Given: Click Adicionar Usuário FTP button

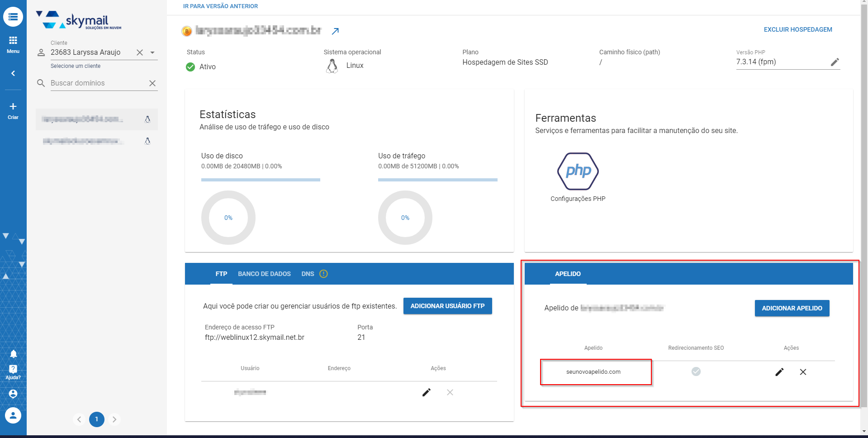Looking at the screenshot, I should [x=447, y=306].
